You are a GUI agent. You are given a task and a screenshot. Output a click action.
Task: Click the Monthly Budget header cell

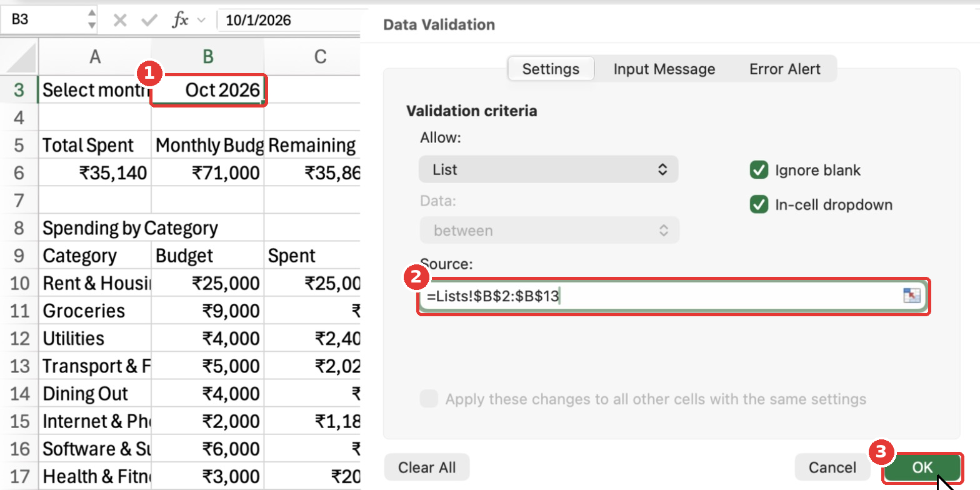[208, 145]
